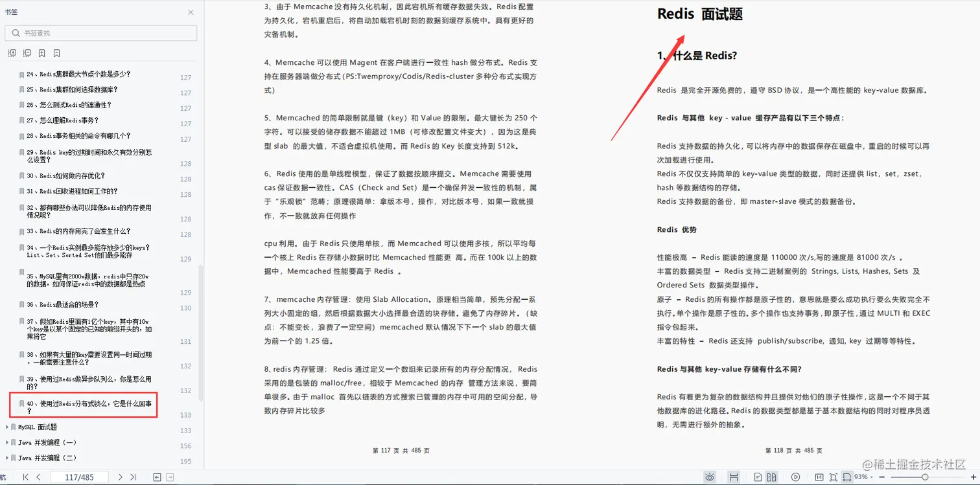Start slideshow playback from the status bar

click(796, 477)
